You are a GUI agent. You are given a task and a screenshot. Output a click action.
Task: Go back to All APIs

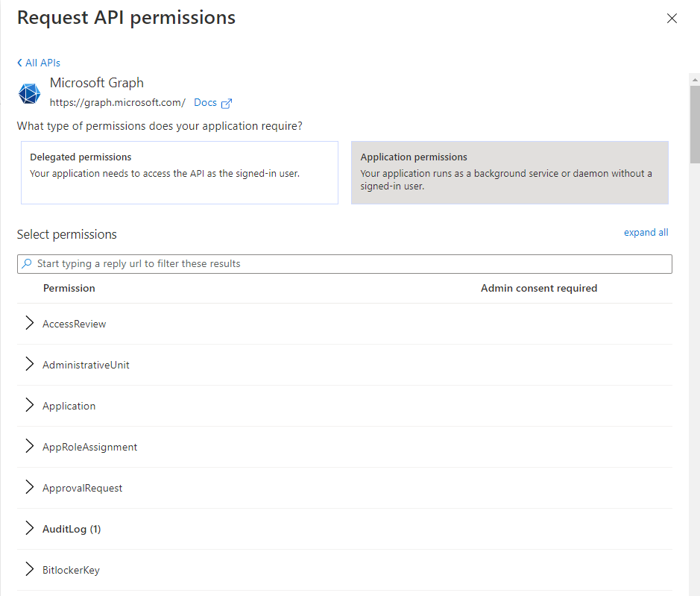(39, 63)
